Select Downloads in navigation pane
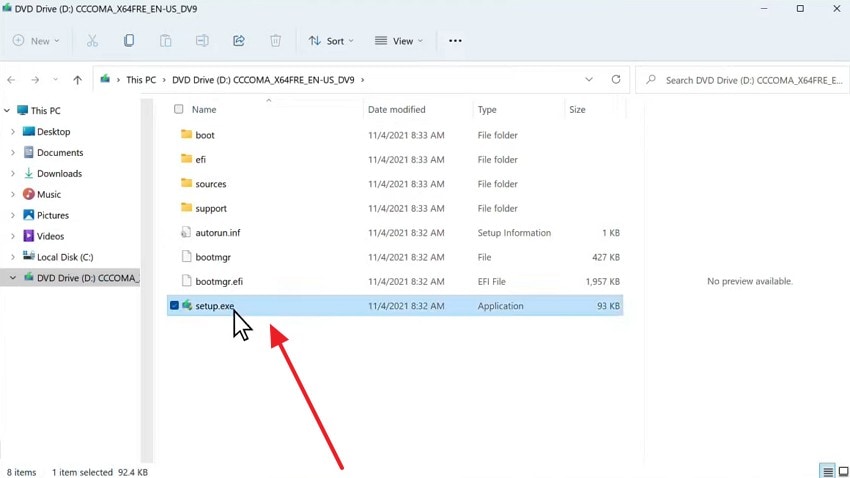The image size is (850, 478). (59, 173)
